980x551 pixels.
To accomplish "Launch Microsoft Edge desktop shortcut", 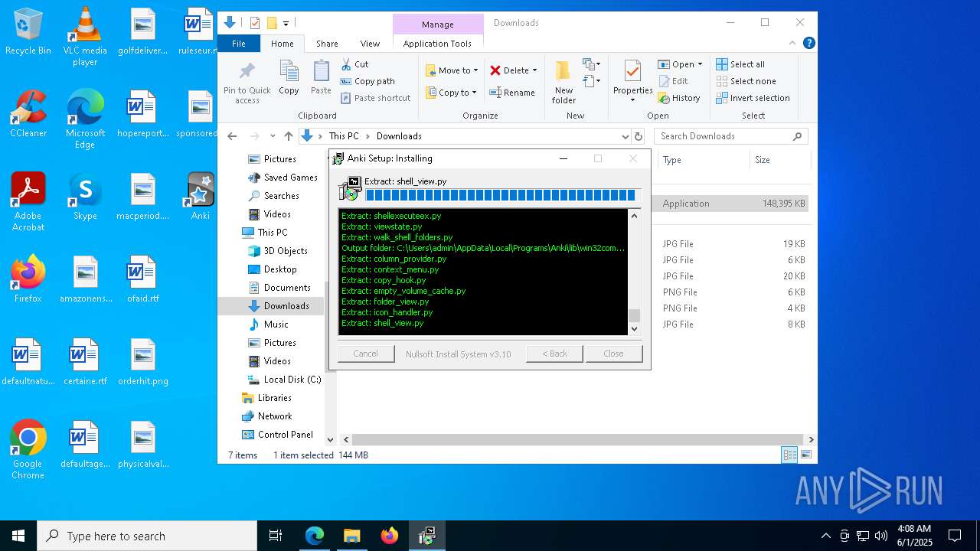I will point(85,119).
